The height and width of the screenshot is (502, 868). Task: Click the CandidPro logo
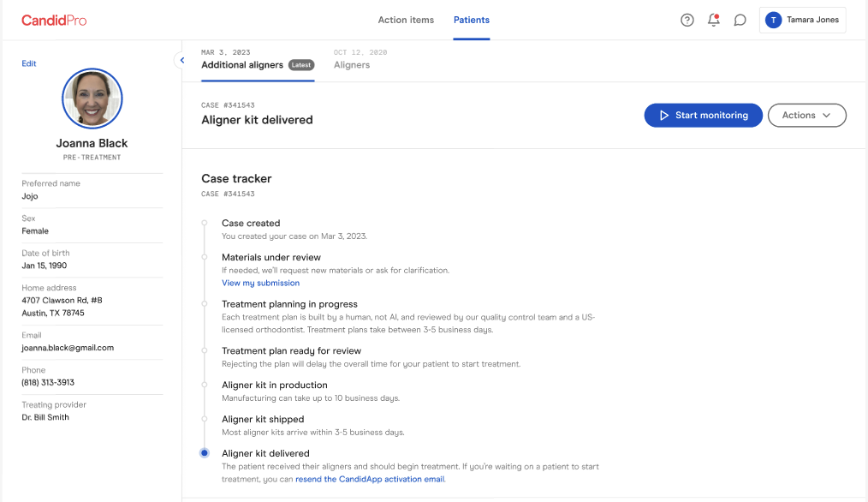54,21
